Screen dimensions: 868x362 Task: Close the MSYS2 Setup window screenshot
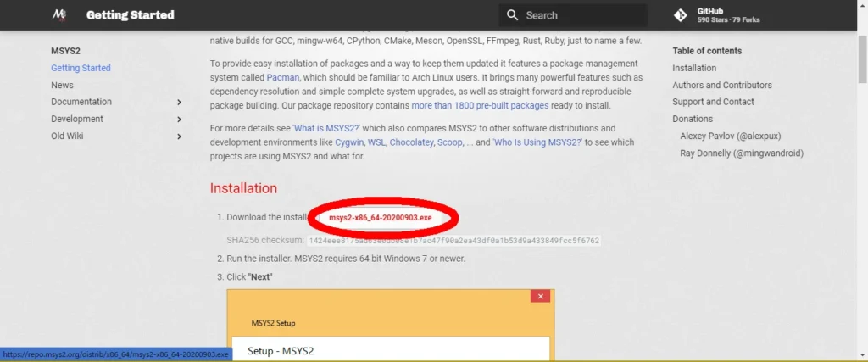[x=540, y=296]
